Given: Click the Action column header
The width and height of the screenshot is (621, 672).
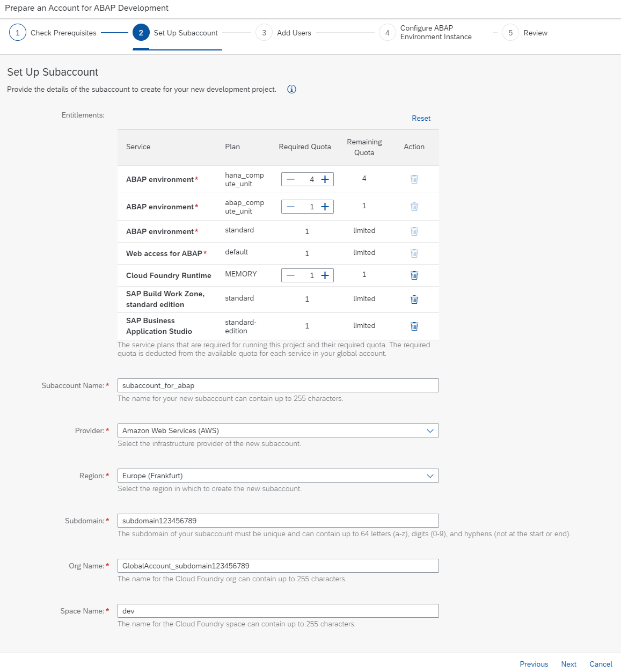Looking at the screenshot, I should [414, 147].
